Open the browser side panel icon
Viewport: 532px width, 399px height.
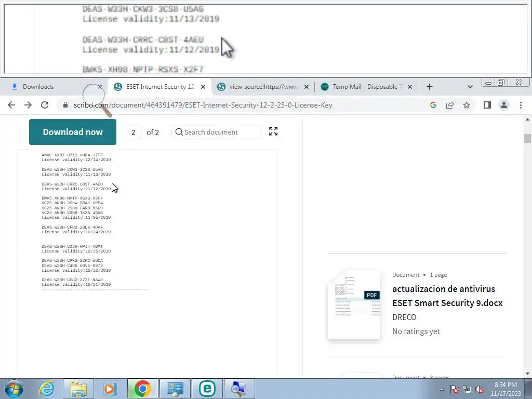487,105
